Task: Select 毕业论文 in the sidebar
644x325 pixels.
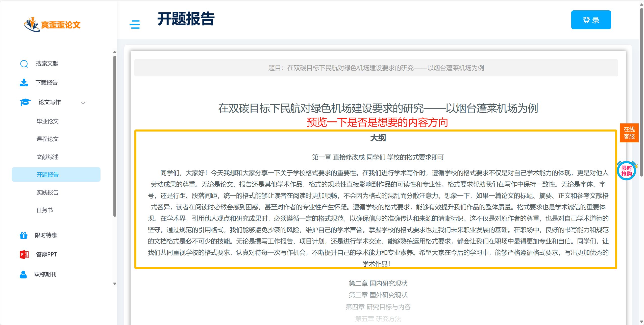Action: (47, 121)
